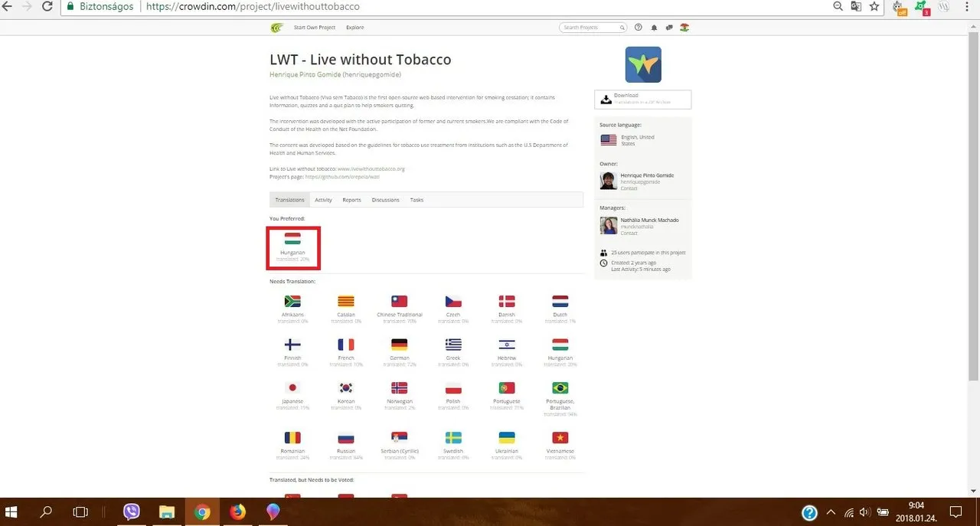
Task: Click the page scrollbar down arrow
Action: pos(975,492)
